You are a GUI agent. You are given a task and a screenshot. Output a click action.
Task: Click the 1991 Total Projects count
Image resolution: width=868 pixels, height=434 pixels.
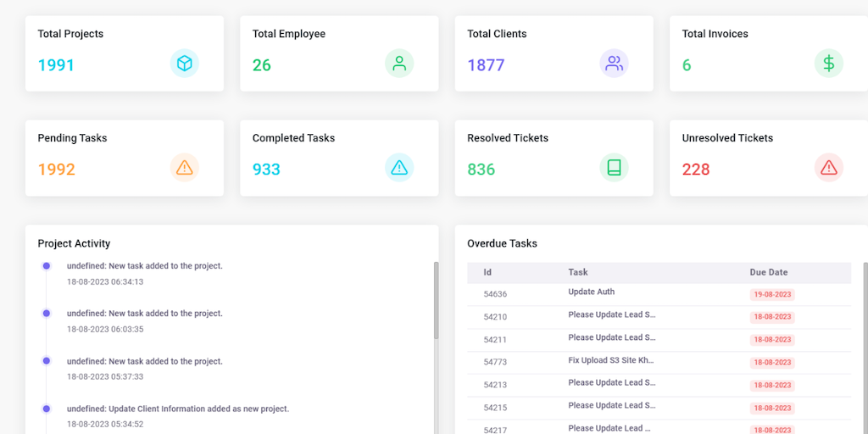(x=56, y=65)
